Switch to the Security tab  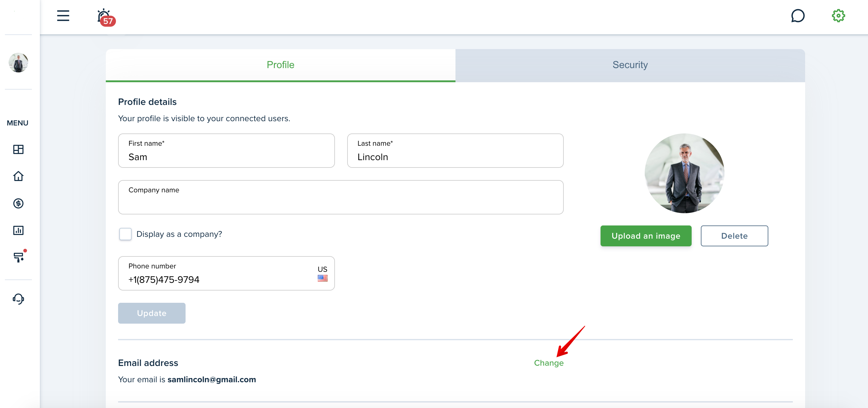pos(630,65)
